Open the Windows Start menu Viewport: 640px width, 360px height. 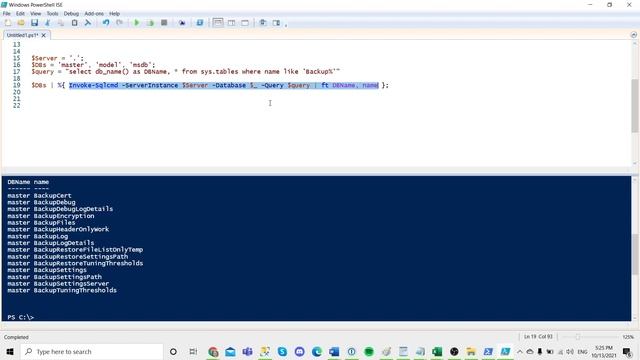[x=10, y=351]
